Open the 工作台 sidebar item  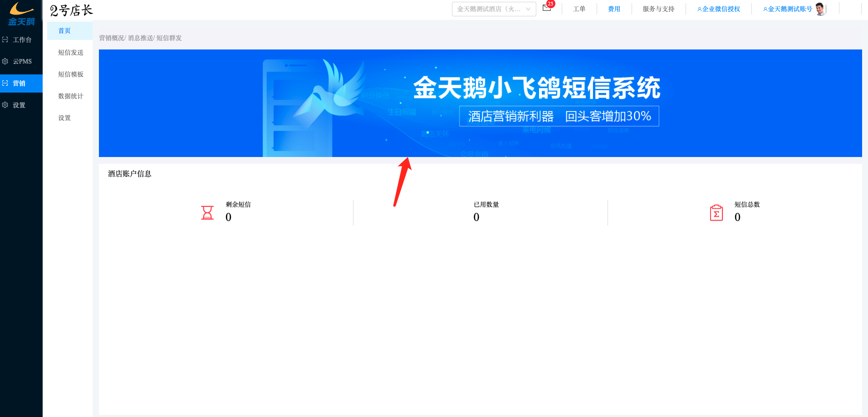pos(21,40)
